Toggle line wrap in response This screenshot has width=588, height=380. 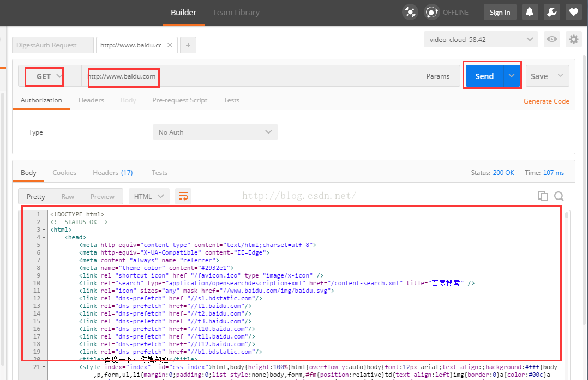[183, 196]
